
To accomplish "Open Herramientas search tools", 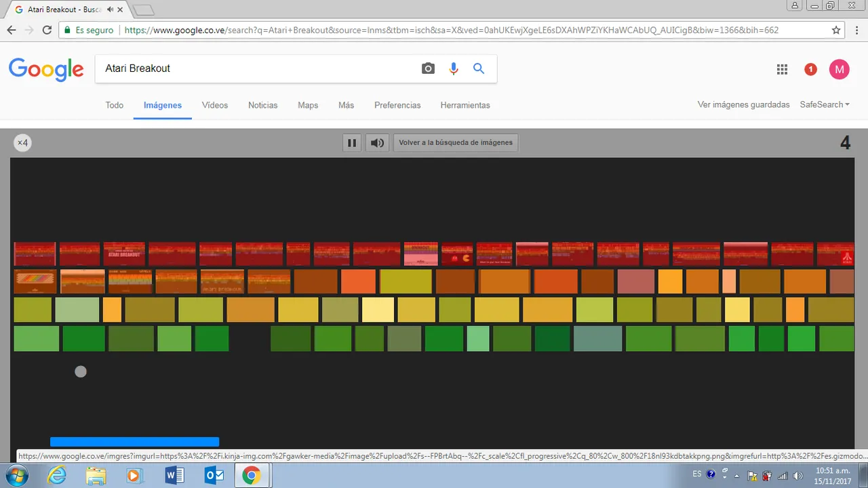I will (x=465, y=105).
